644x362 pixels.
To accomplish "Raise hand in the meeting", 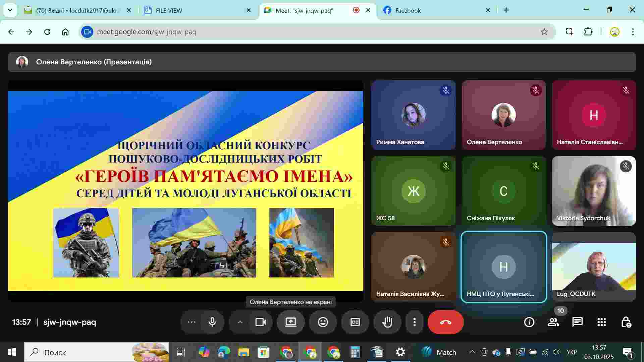I will (x=387, y=322).
